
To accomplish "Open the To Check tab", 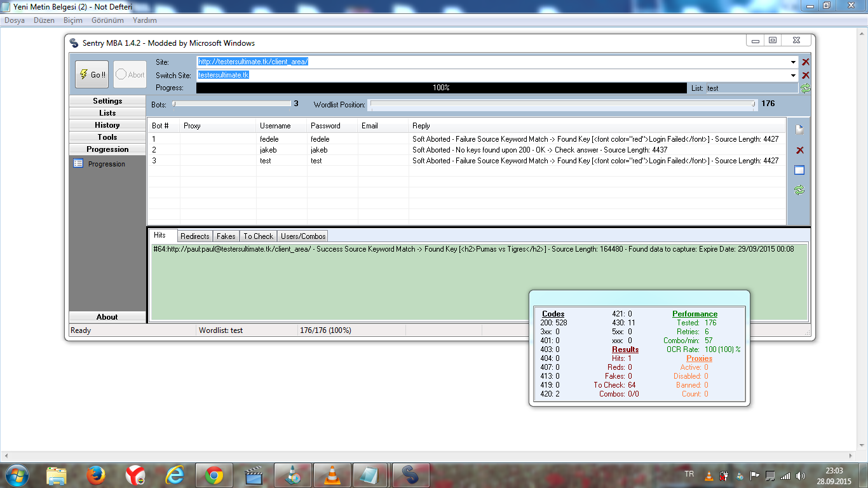I will point(258,236).
